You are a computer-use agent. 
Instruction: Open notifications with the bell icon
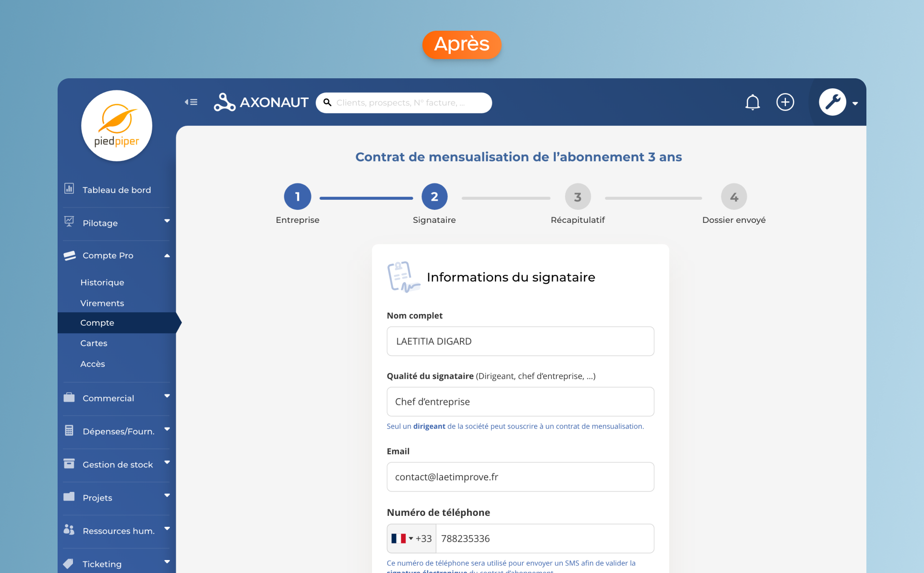coord(752,102)
